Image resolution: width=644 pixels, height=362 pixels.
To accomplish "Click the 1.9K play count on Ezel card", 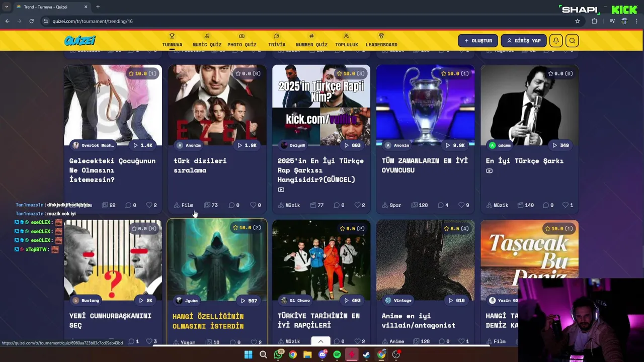I will [x=247, y=145].
